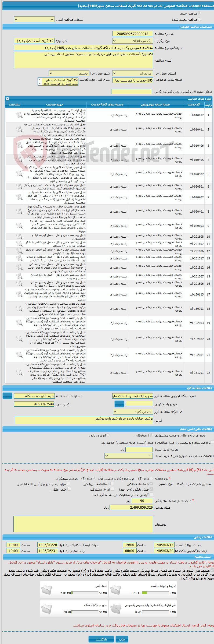Sort by the کدحدمت column header
Screen dimensions: 214x644
click(193, 104)
